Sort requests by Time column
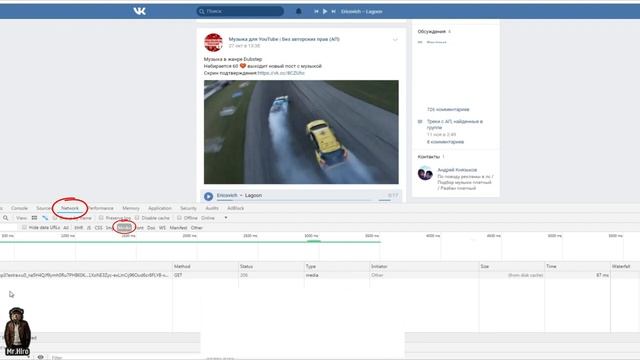Screen dimensions: 640x360 click(x=578, y=267)
